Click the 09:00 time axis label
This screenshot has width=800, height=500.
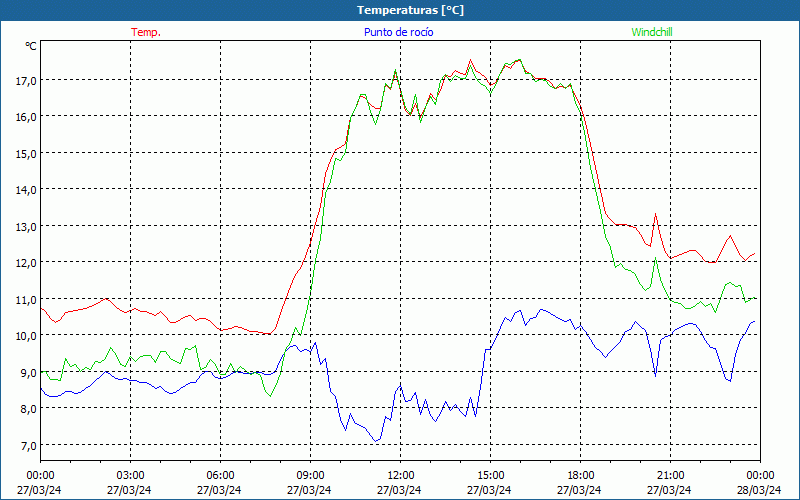click(310, 476)
